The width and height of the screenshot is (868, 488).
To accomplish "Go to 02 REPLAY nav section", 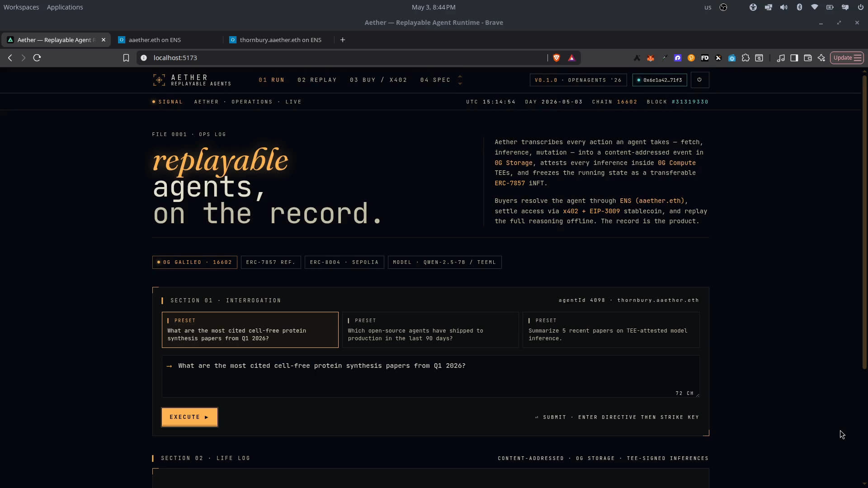I will (x=317, y=80).
